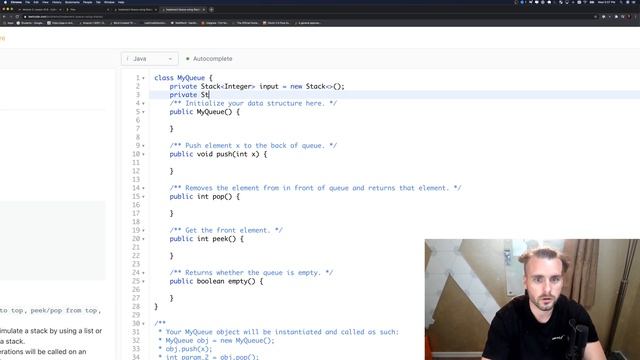Screen dimensions: 640x360
Task: Collapse the pop method fold arrow on line 15
Action: pos(143,197)
